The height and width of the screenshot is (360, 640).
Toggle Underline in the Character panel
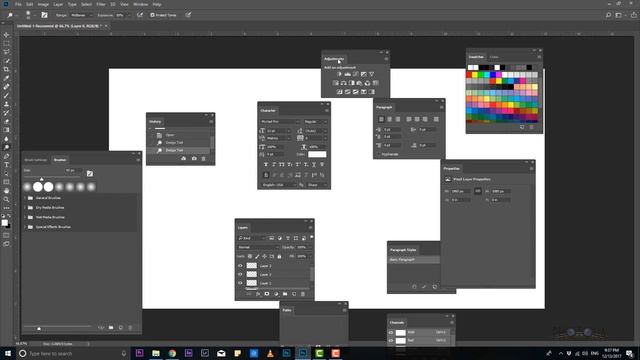click(314, 164)
